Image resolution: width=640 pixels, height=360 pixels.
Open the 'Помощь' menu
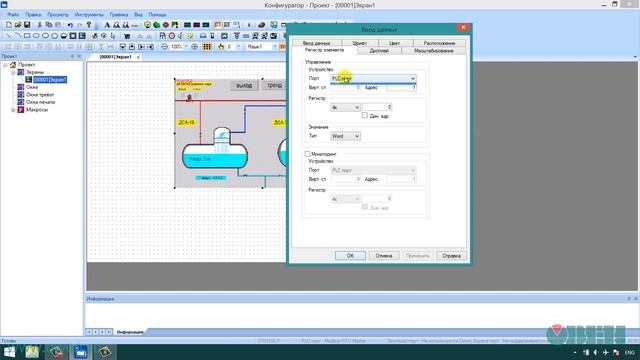tap(157, 14)
